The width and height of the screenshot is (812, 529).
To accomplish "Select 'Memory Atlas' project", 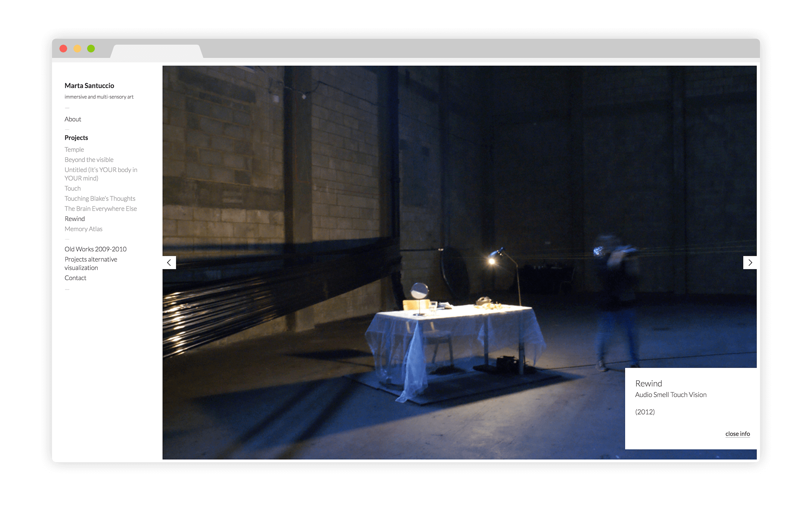I will (x=84, y=229).
